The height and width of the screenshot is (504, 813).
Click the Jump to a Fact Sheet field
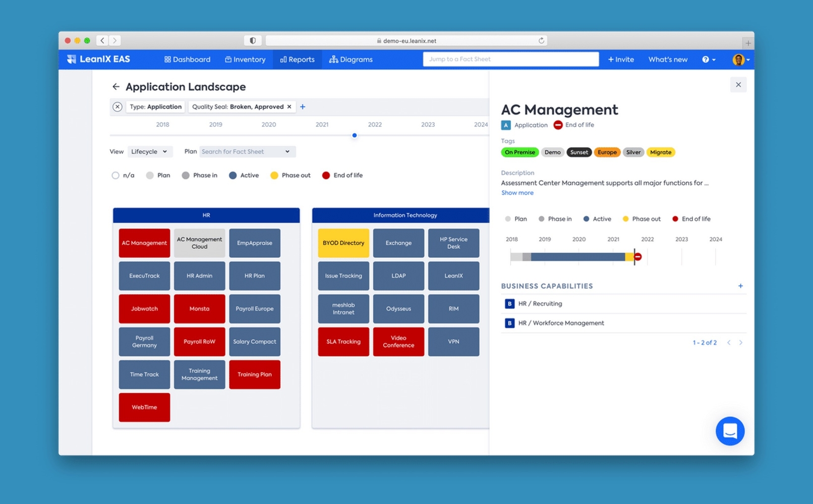click(x=511, y=59)
